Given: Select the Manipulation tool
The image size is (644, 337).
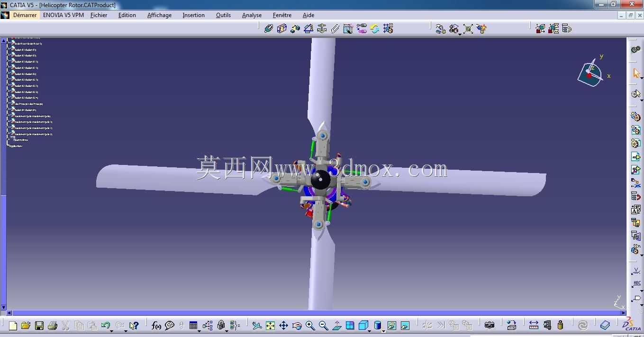Looking at the screenshot, I should coord(440,29).
